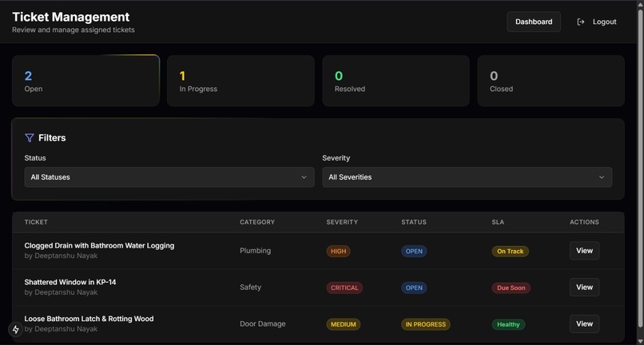Select the Open tickets stat card

coord(85,81)
